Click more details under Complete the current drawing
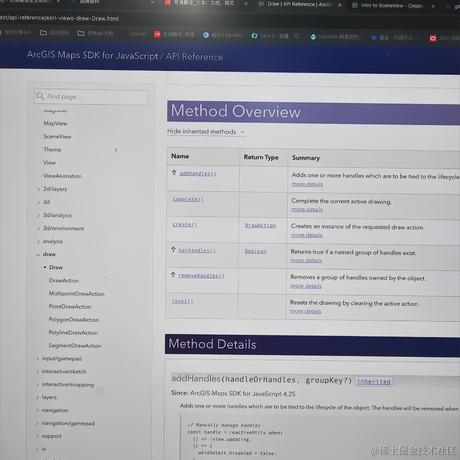Viewport: 460px width, 460px height. (x=307, y=209)
